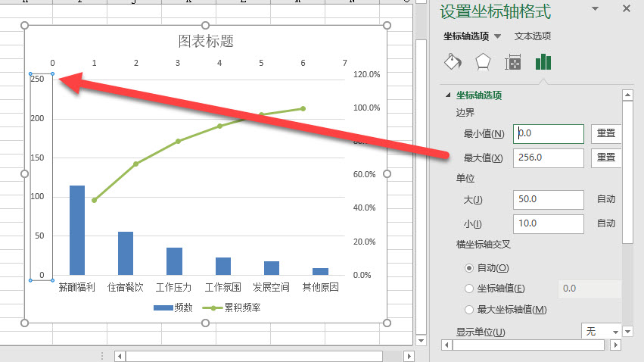Screen dimensions: 644x362
Task: Click the 最大值 input field
Action: point(549,158)
